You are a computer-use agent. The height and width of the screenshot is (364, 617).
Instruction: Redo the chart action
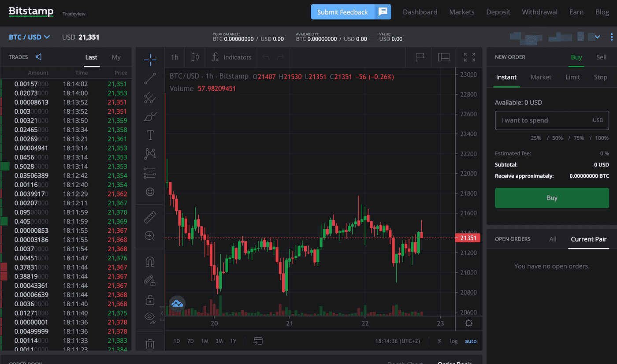(x=280, y=57)
